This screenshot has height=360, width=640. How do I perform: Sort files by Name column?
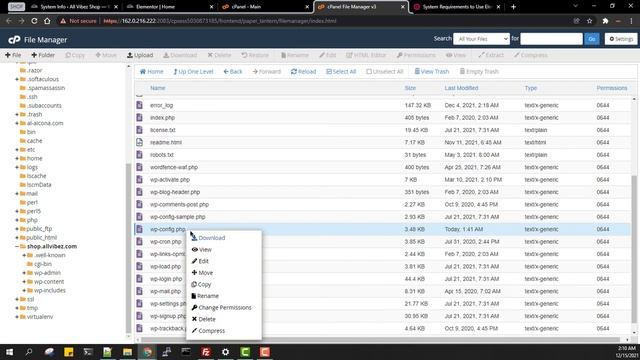(x=158, y=88)
